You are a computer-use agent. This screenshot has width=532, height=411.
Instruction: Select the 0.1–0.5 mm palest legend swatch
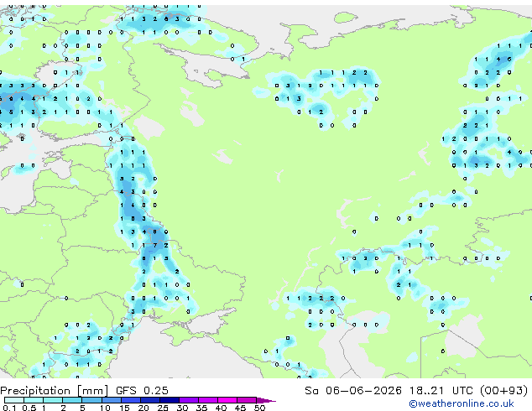14,400
